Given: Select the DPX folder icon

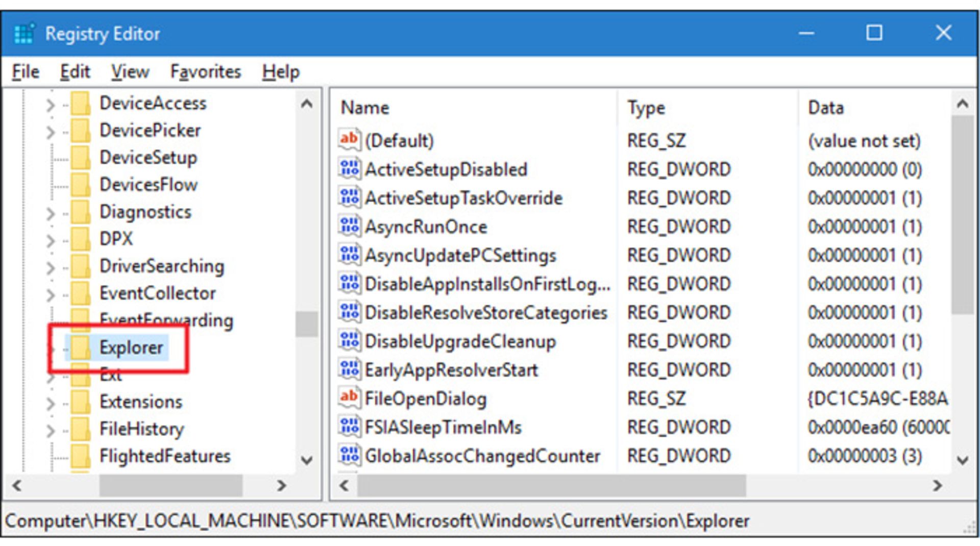Looking at the screenshot, I should point(80,239).
